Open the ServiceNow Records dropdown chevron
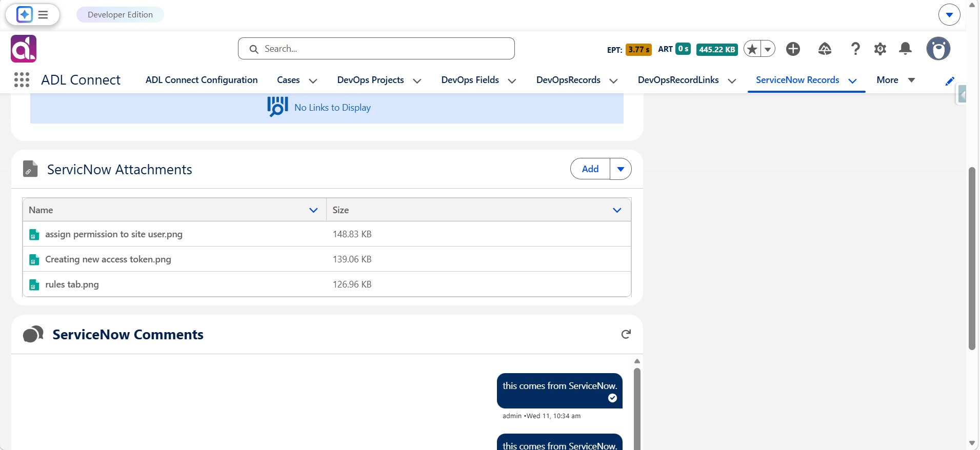 click(852, 81)
